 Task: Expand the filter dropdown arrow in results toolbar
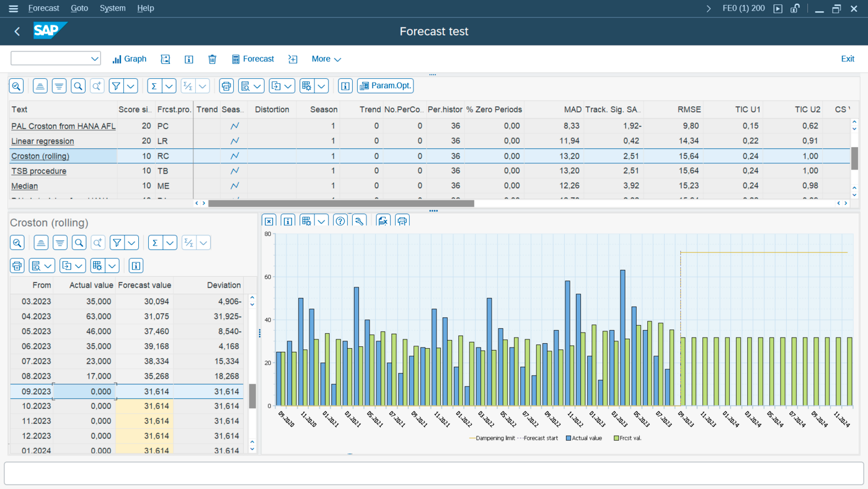[131, 86]
